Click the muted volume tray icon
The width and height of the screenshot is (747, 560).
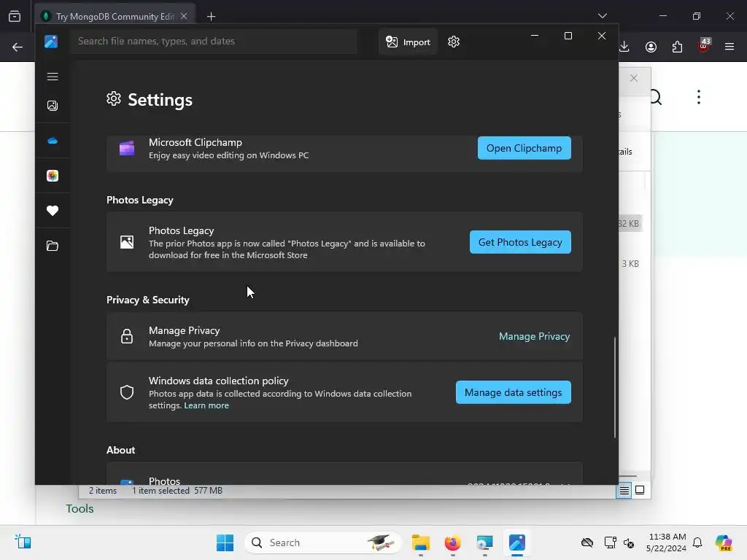point(629,542)
